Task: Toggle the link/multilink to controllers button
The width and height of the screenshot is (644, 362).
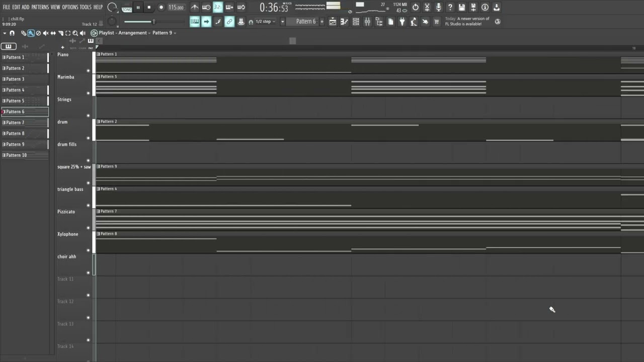Action: (x=229, y=22)
